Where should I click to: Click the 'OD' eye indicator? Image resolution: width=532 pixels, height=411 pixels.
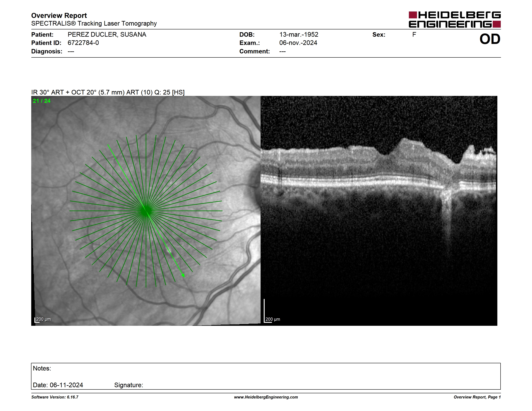tap(490, 39)
